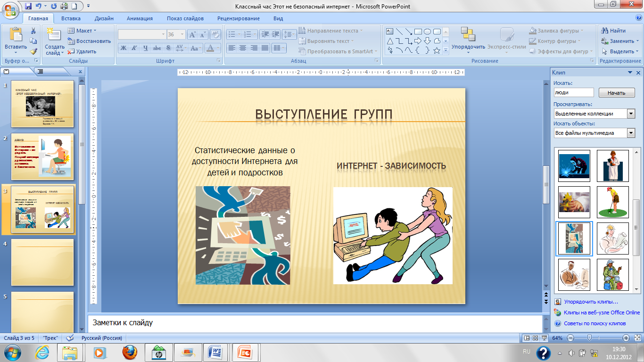The image size is (644, 362).
Task: Select the right block arrow shape
Action: 418,41
